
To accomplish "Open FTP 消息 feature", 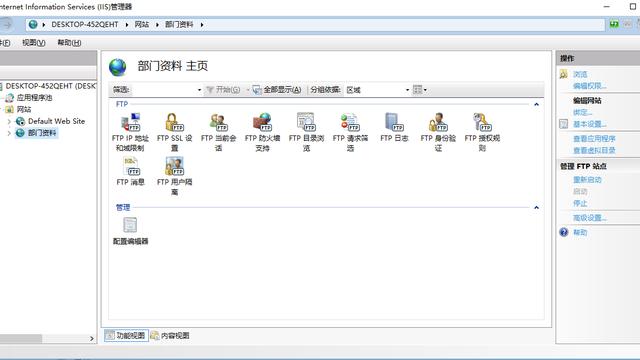I will point(131,171).
